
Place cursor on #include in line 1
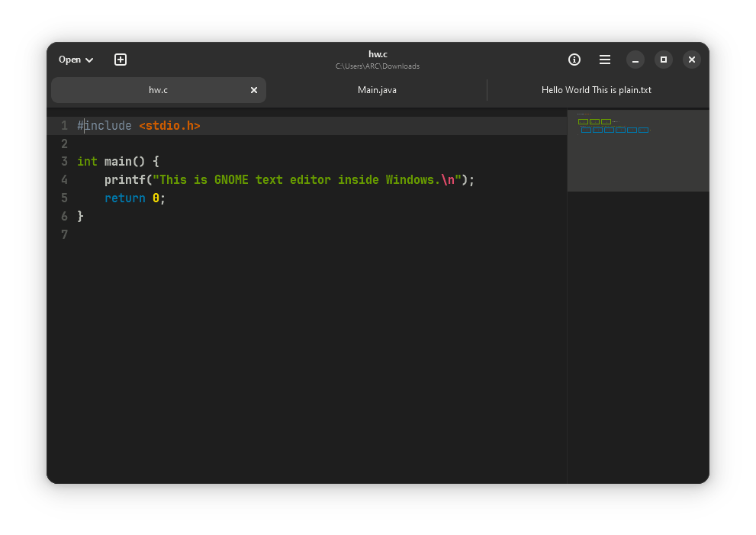105,126
